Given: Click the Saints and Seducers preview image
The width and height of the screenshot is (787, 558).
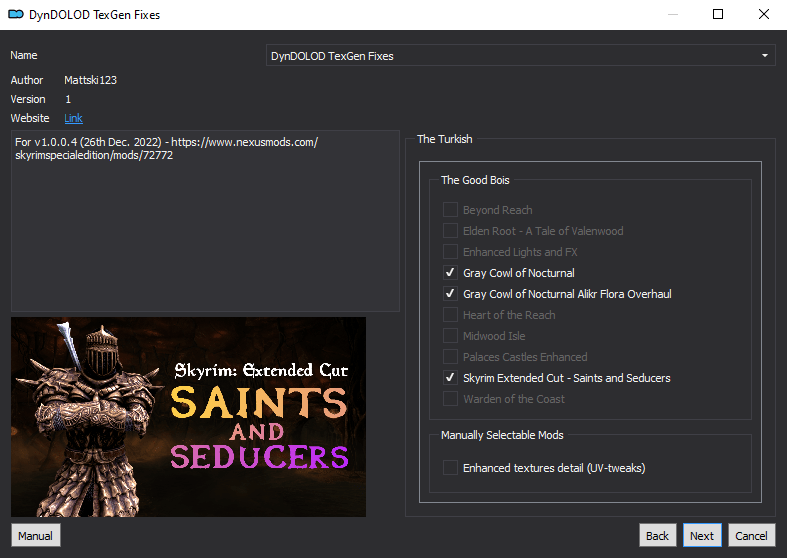Looking at the screenshot, I should [x=188, y=416].
